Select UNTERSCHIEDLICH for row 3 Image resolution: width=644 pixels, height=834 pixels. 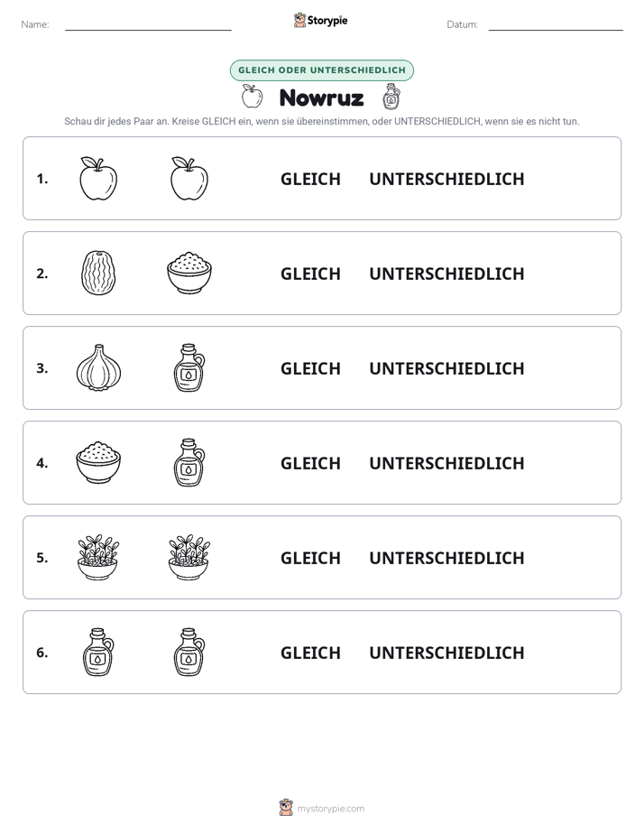coord(446,368)
